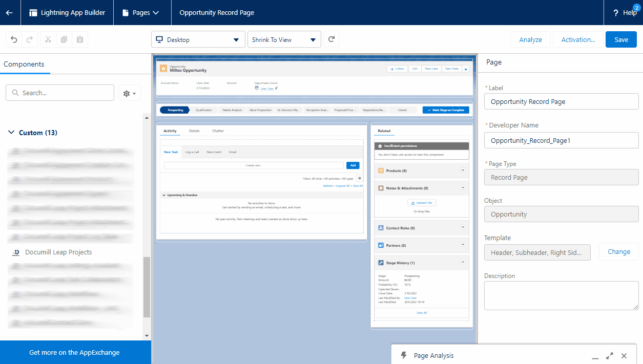This screenshot has width=643, height=364.
Task: Open the Desktop form factor dropdown
Action: coord(198,40)
